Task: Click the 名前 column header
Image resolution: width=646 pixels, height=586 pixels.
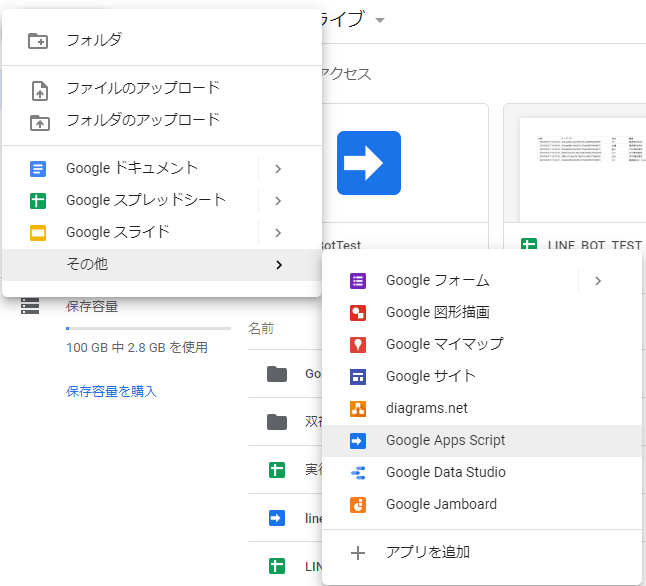Action: coord(261,329)
